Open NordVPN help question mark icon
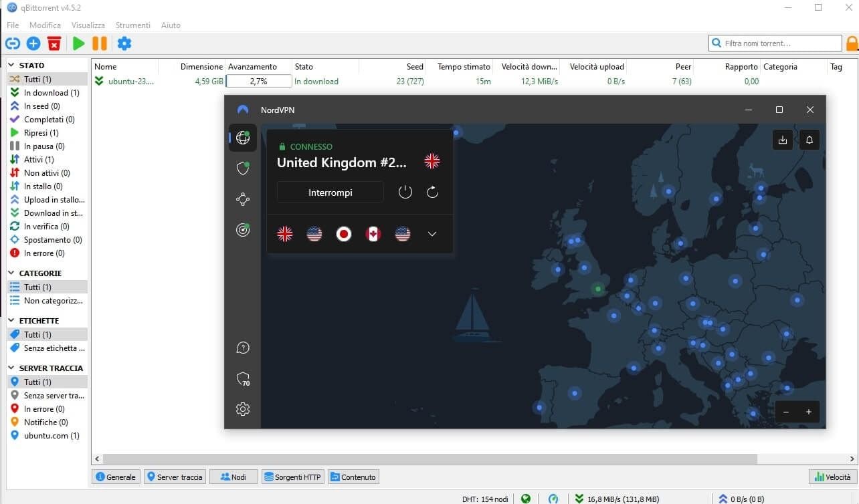859x504 pixels. click(x=243, y=348)
